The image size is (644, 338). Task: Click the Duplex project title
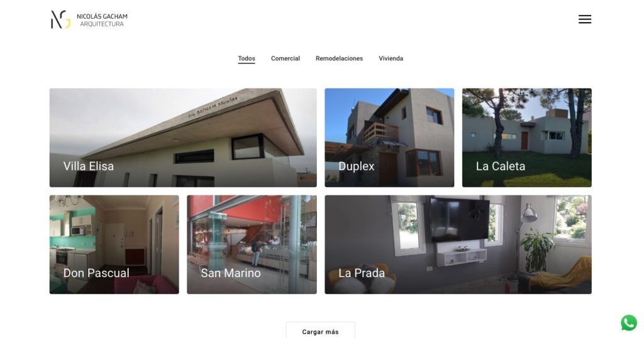point(356,166)
